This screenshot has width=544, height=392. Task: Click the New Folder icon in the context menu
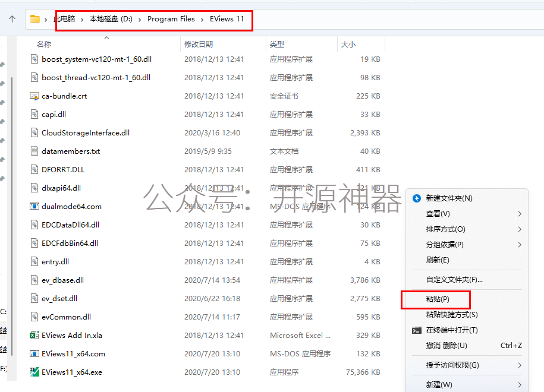click(417, 198)
